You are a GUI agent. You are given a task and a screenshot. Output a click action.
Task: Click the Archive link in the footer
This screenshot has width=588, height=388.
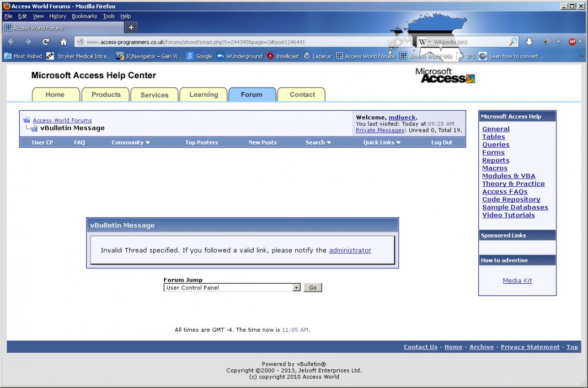[482, 347]
